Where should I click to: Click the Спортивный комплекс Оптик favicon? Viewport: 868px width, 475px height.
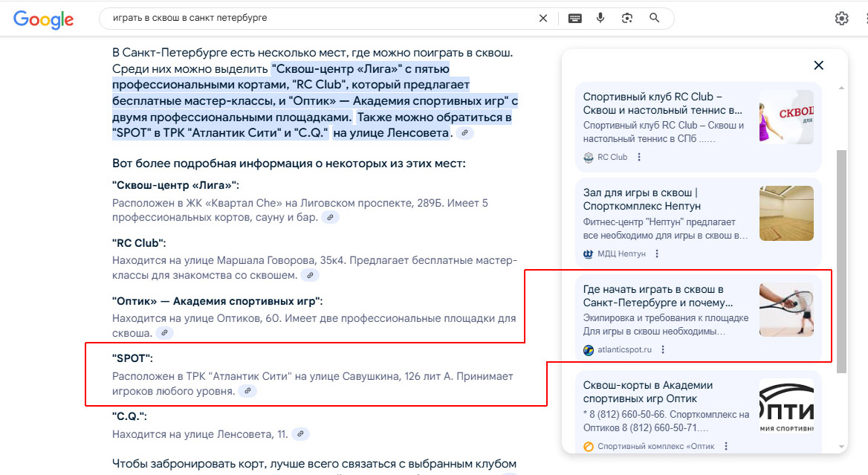click(589, 446)
